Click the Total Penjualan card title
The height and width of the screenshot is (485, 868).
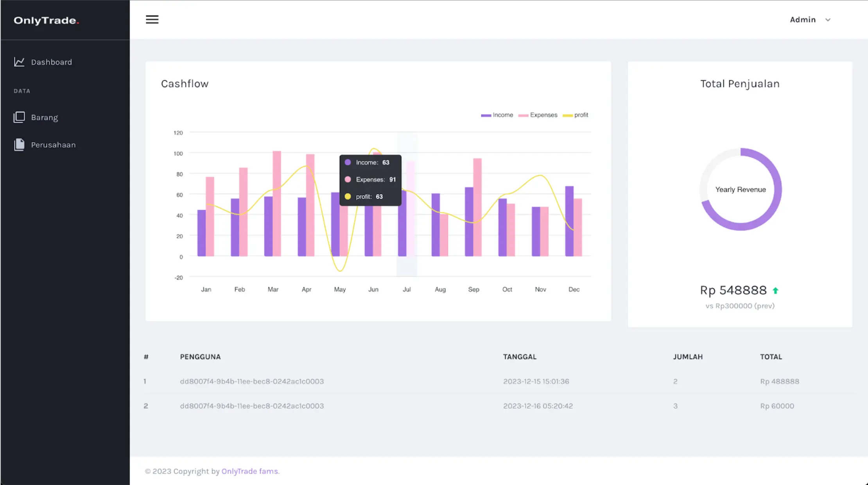tap(740, 84)
